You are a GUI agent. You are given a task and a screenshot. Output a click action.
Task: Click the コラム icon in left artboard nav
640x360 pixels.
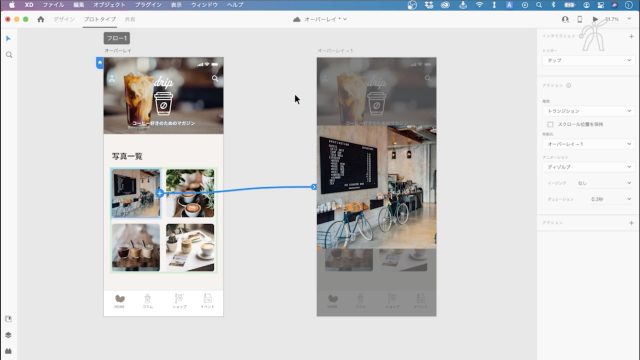click(x=147, y=298)
